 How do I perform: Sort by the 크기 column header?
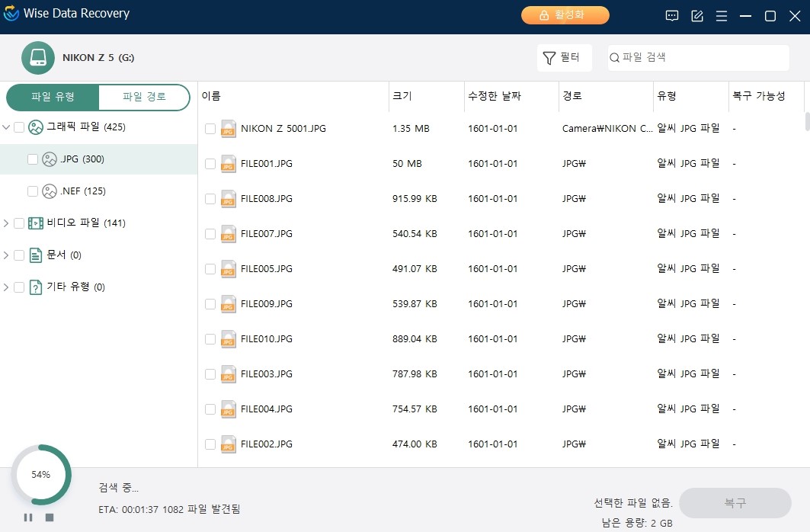click(x=402, y=96)
